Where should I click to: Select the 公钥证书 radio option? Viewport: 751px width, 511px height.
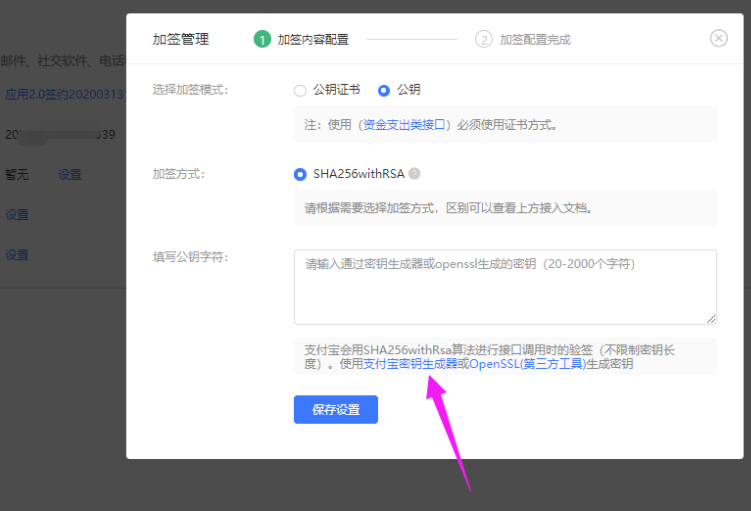(300, 90)
